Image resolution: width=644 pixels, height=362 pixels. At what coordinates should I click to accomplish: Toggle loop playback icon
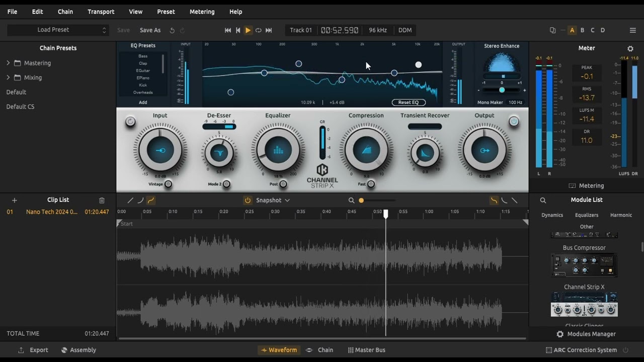pyautogui.click(x=258, y=30)
